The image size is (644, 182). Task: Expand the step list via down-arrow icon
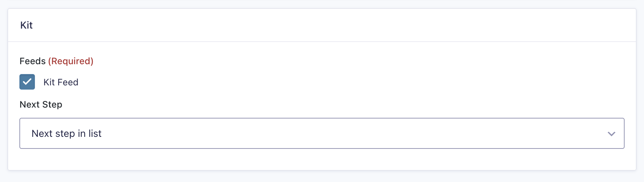point(611,134)
